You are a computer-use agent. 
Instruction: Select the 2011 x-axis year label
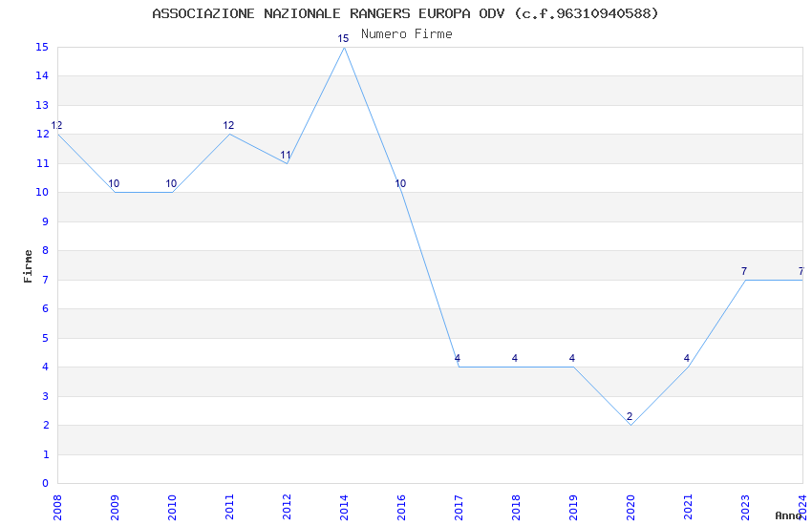click(x=229, y=507)
